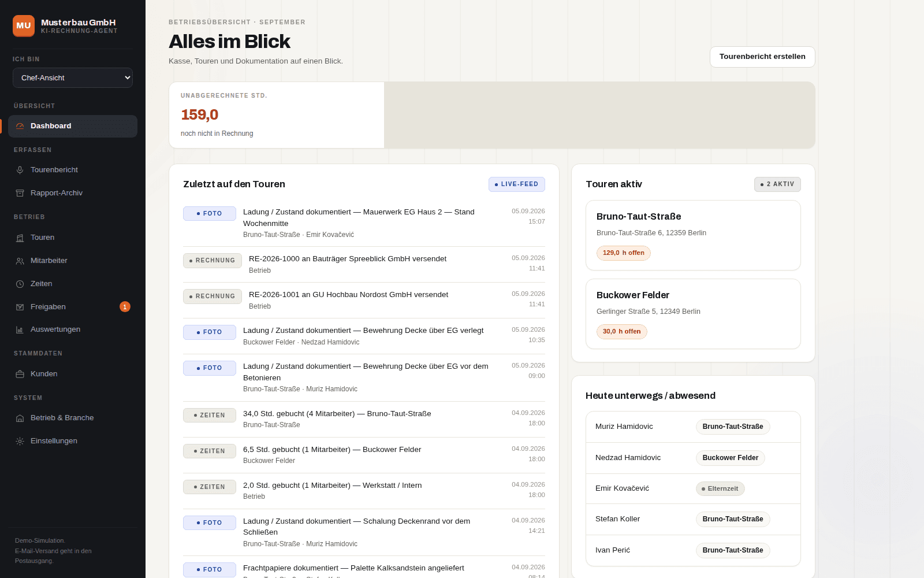The width and height of the screenshot is (924, 578).
Task: Open the Bruno-Taut-Straße tour card
Action: point(693,235)
